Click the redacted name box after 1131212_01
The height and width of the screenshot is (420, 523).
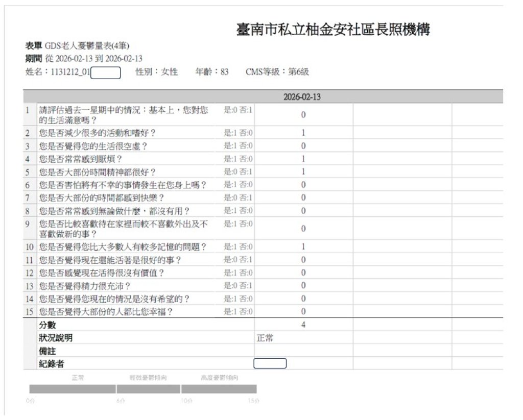[105, 73]
